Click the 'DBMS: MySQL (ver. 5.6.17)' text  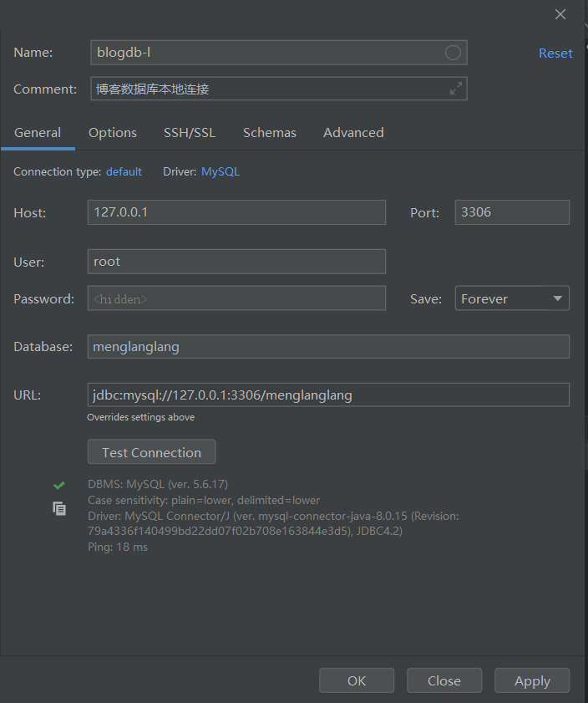point(158,484)
